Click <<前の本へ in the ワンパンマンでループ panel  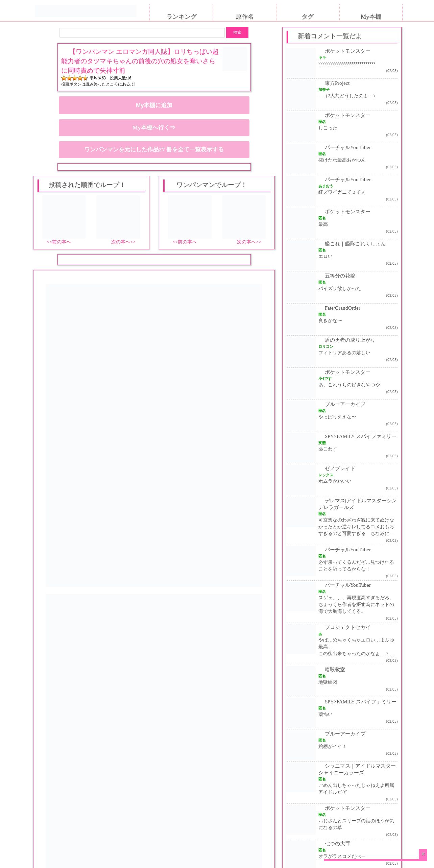coord(185,242)
